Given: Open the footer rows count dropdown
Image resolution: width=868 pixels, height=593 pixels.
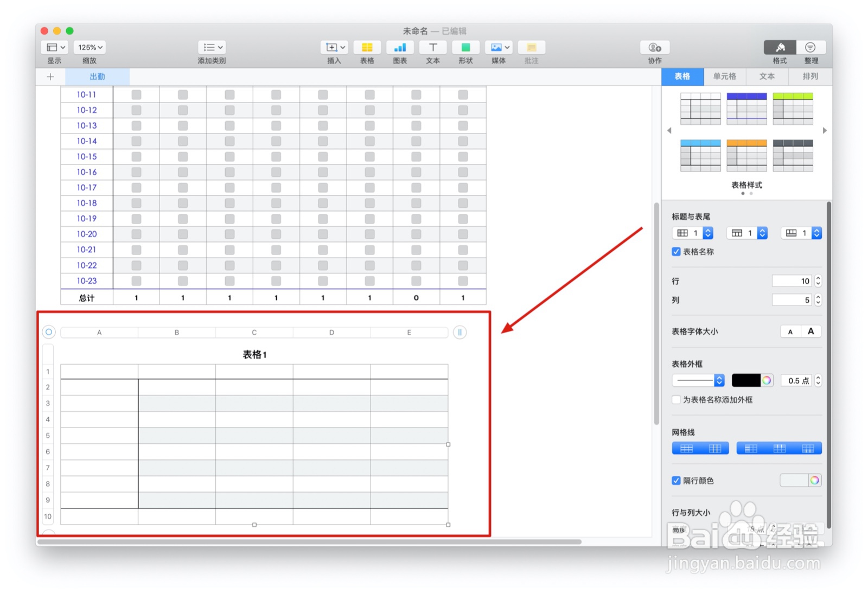Looking at the screenshot, I should click(801, 233).
